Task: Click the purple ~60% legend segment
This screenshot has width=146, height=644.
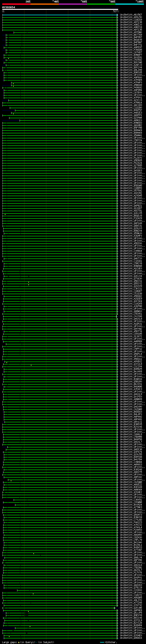Action: (73, 4)
